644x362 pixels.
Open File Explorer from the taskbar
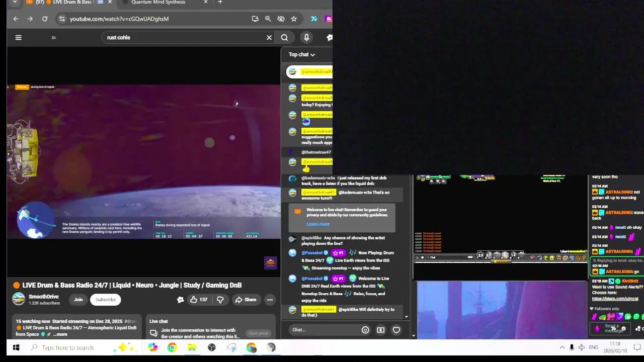[x=192, y=347]
